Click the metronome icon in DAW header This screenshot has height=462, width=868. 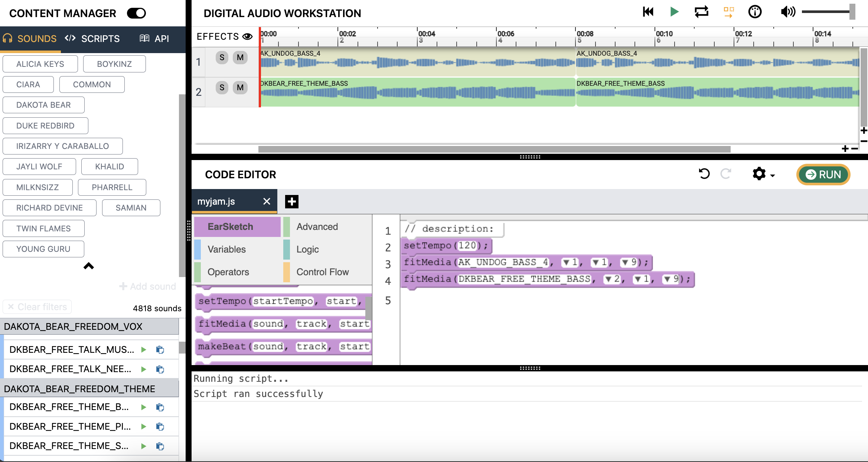[x=755, y=12]
